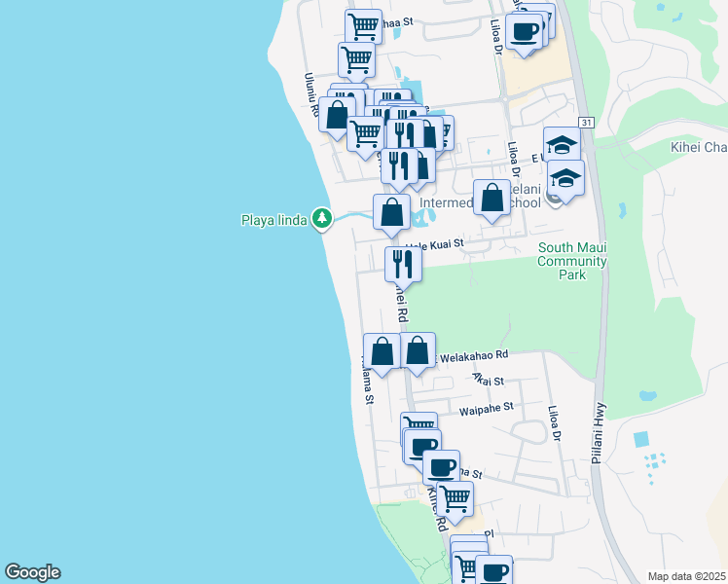Select the shopping bag marker touching E Welakahao Rd label
728x584 pixels.
(418, 350)
